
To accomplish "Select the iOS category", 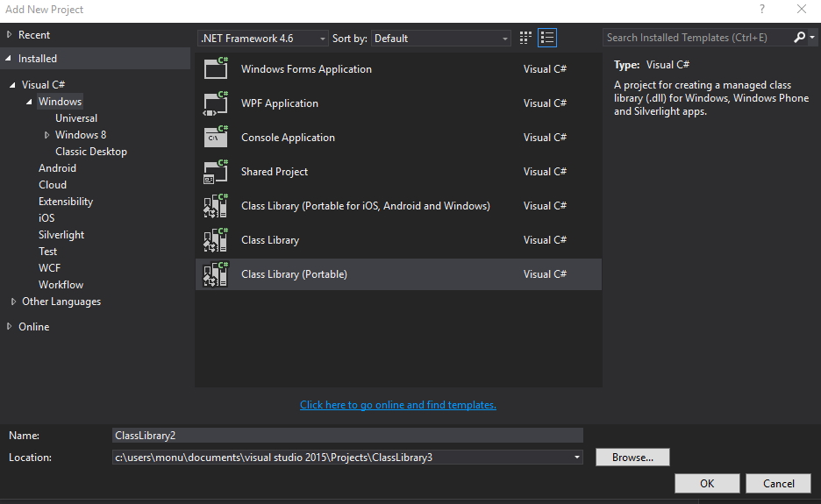I will coord(46,218).
